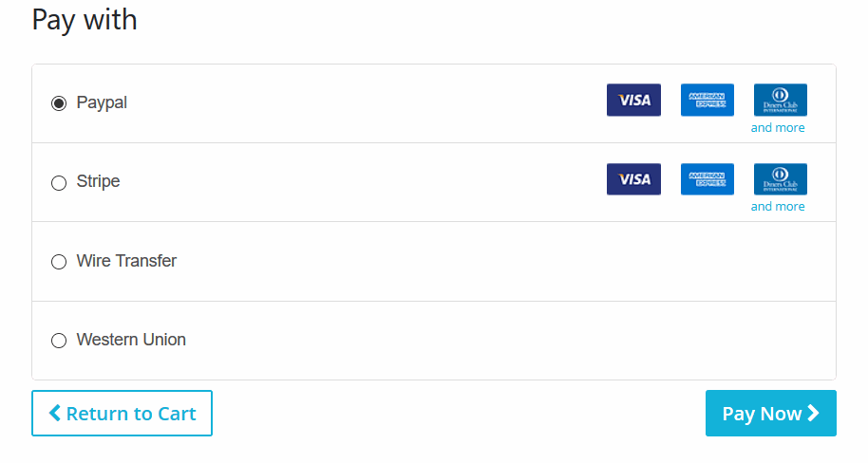Select the Paypal radio button

[x=59, y=103]
